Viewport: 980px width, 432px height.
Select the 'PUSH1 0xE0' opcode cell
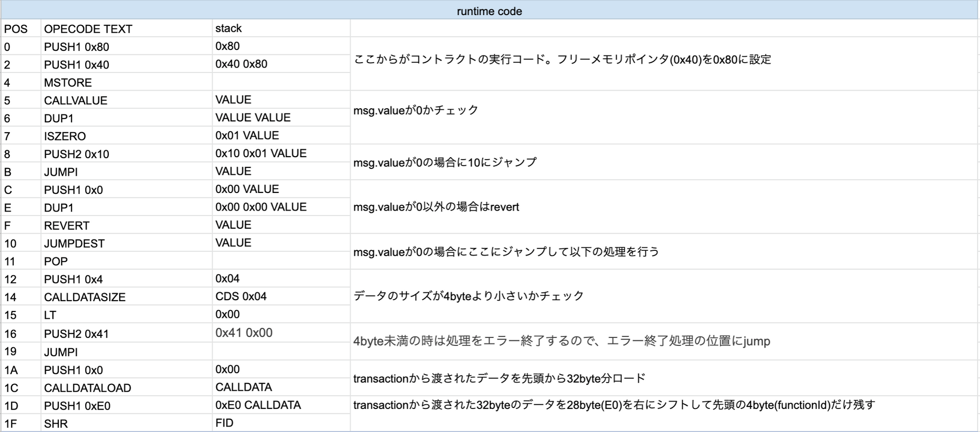[127, 406]
